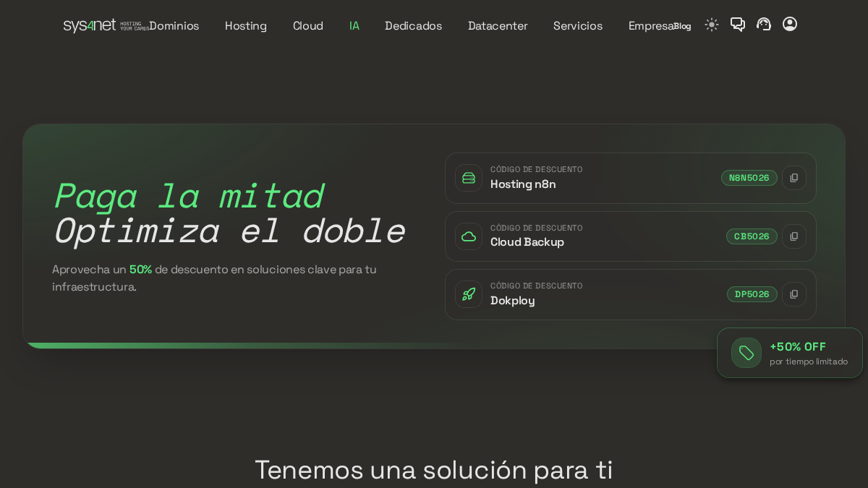Click the Dokploy rocket icon
Viewport: 868px width, 488px height.
tap(469, 294)
